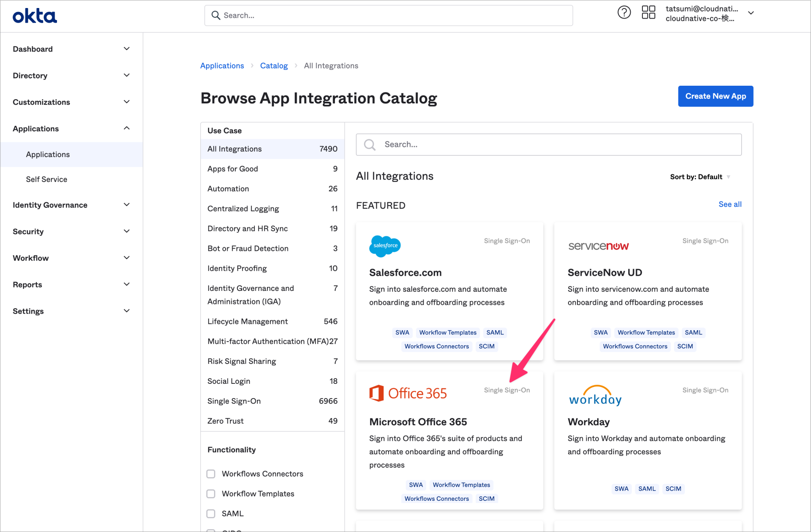The height and width of the screenshot is (532, 811).
Task: Open the Catalog breadcrumb link
Action: tap(274, 65)
